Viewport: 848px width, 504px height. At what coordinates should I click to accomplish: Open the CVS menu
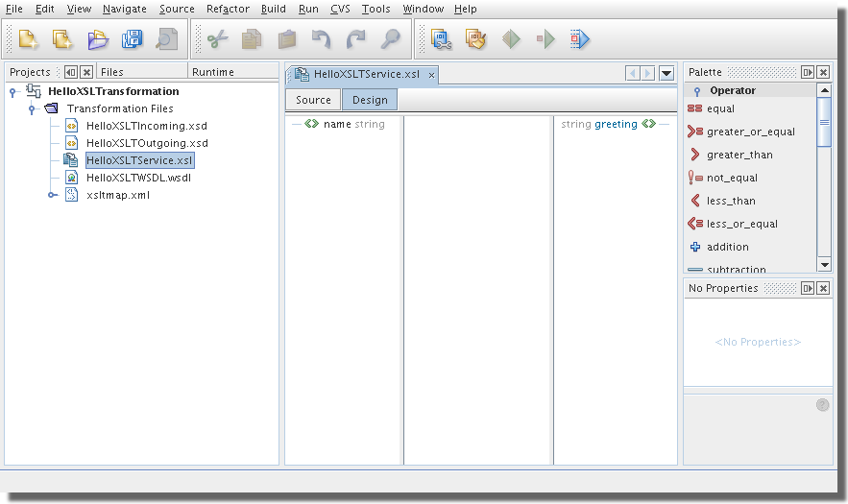click(340, 10)
